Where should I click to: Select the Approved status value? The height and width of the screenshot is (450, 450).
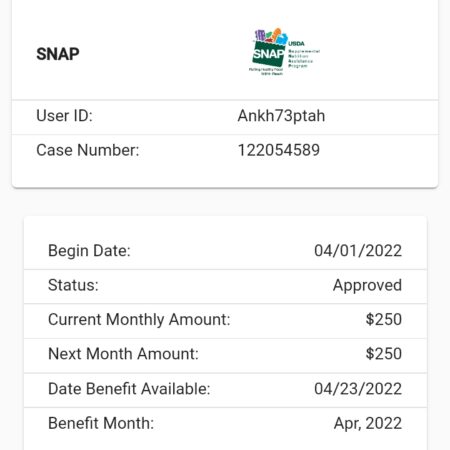click(367, 286)
